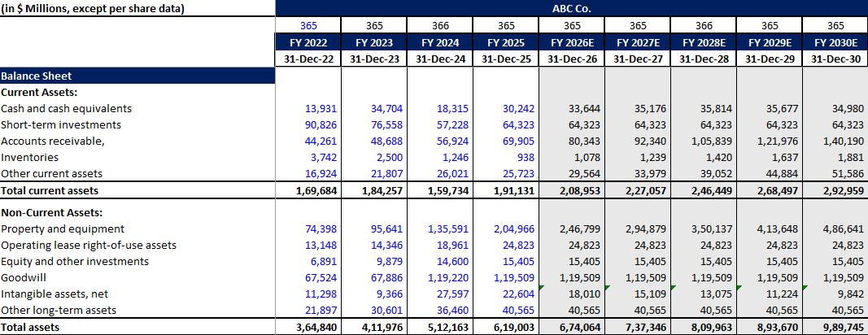The image size is (868, 335).
Task: Select the Accounts receivable, row label
Action: pyautogui.click(x=53, y=141)
